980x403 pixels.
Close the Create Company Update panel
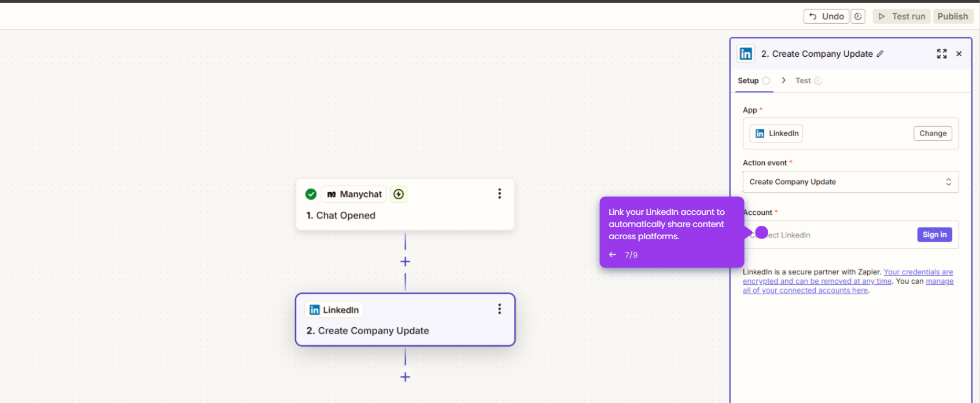coord(959,54)
